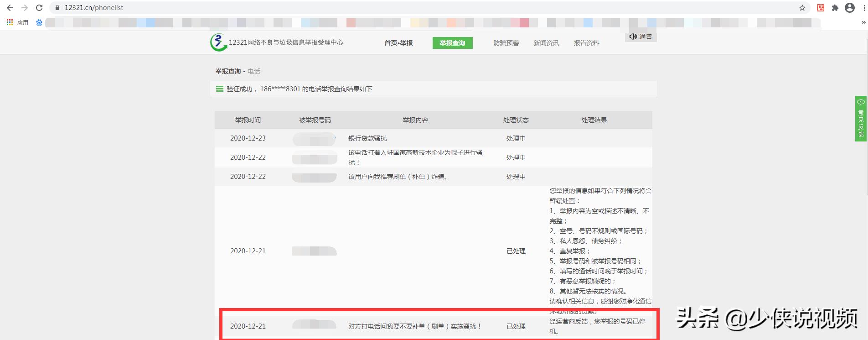Image resolution: width=868 pixels, height=340 pixels.
Task: Open the 应用 apps shortcut
Action: coord(17,22)
